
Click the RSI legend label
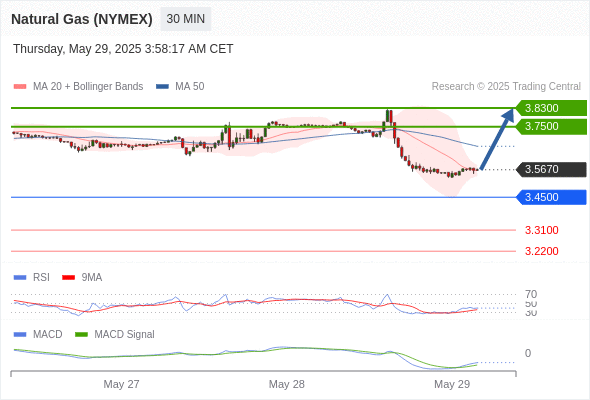click(x=41, y=277)
